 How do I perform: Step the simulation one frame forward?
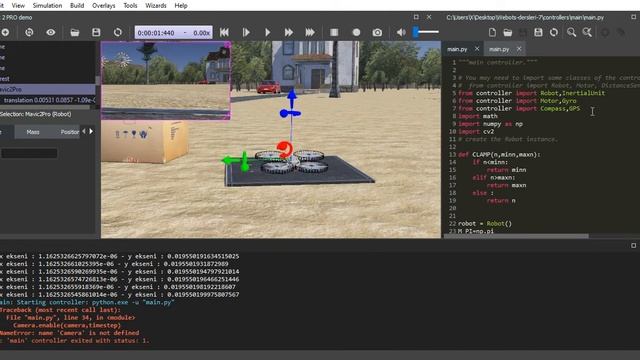(x=246, y=32)
